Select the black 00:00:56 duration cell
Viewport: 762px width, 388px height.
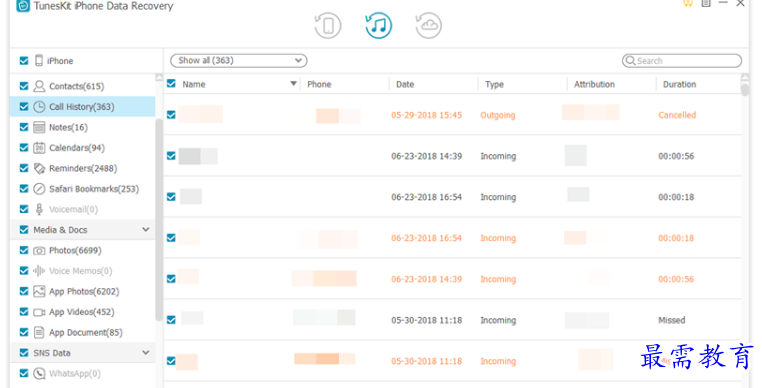coord(676,156)
